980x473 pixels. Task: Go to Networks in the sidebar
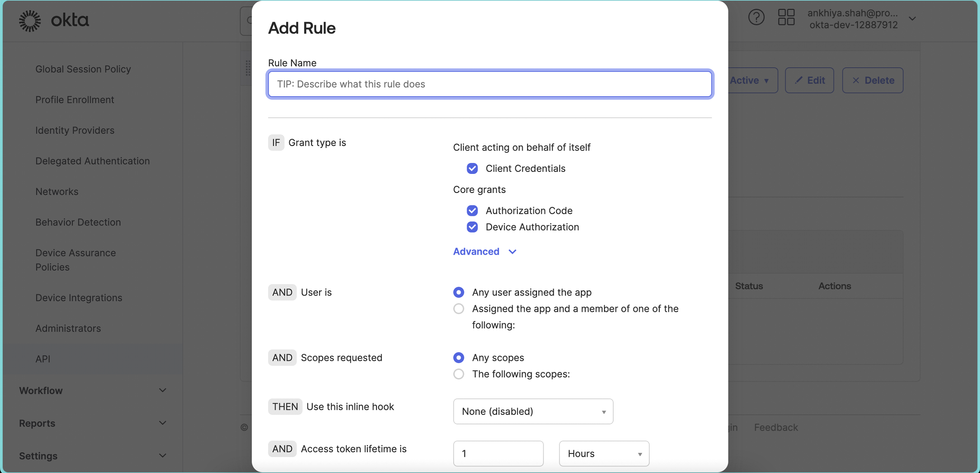(57, 192)
